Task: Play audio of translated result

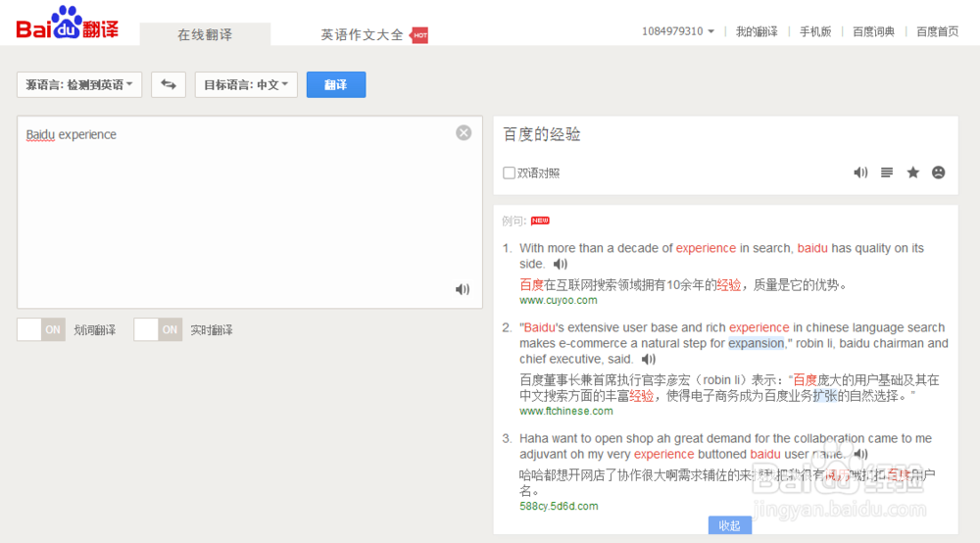Action: (x=860, y=173)
